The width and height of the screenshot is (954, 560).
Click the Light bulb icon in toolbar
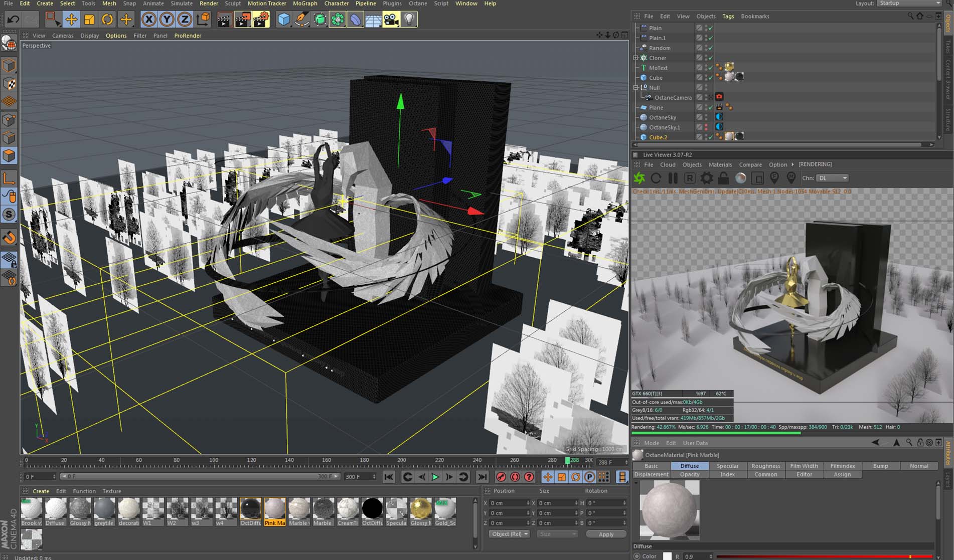[409, 20]
